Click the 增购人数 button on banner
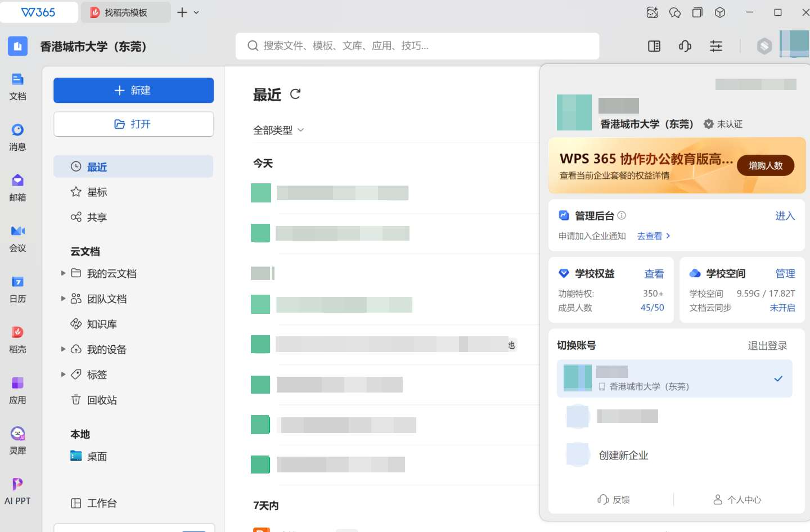The width and height of the screenshot is (810, 532). [x=765, y=165]
